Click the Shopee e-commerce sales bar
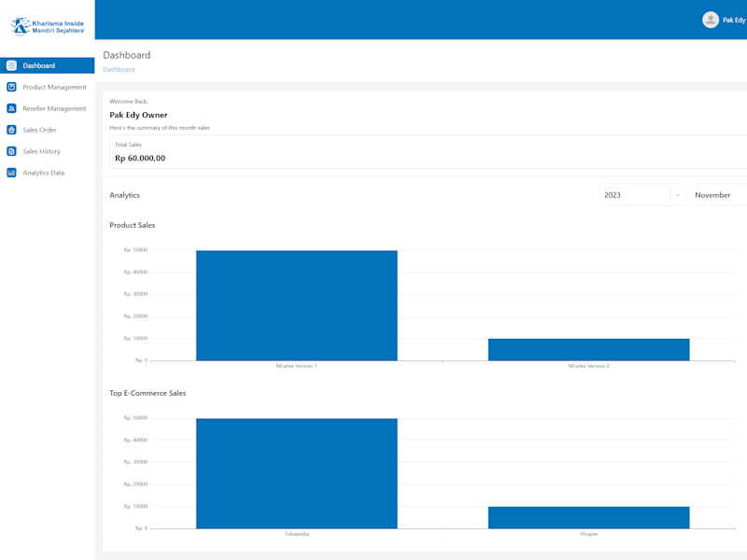Image resolution: width=747 pixels, height=560 pixels. [x=589, y=518]
